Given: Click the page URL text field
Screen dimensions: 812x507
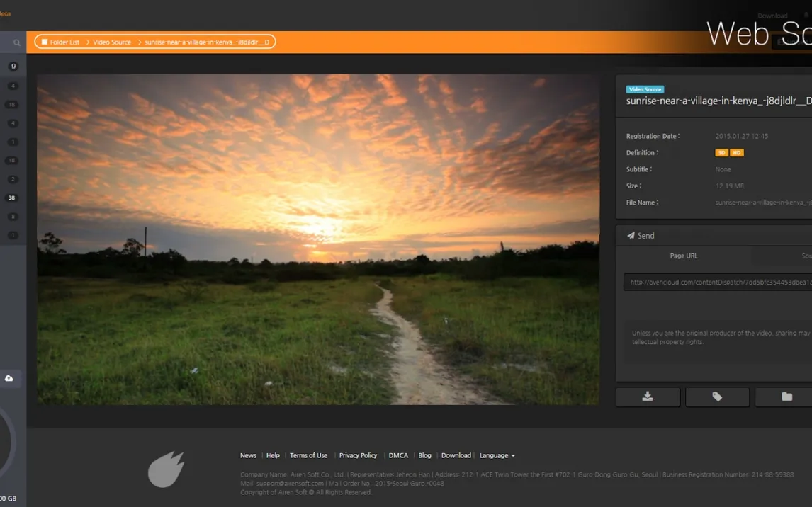Looking at the screenshot, I should tap(717, 282).
